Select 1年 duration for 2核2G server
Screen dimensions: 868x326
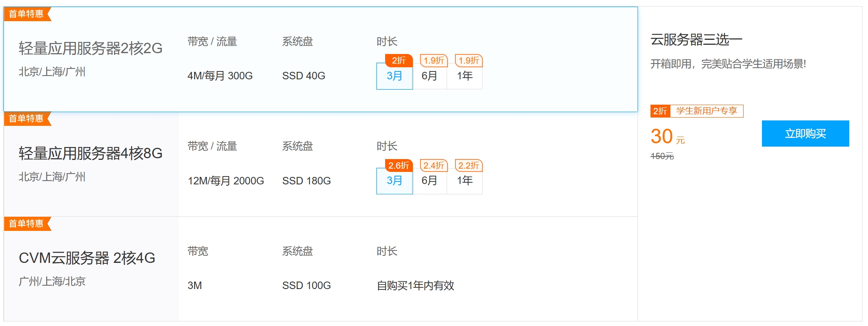pyautogui.click(x=465, y=76)
